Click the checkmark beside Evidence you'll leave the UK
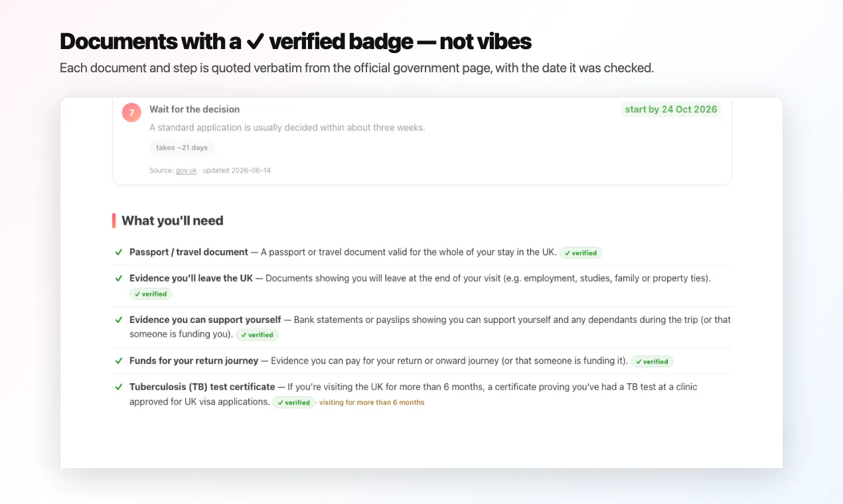The image size is (843, 504). pyautogui.click(x=119, y=279)
